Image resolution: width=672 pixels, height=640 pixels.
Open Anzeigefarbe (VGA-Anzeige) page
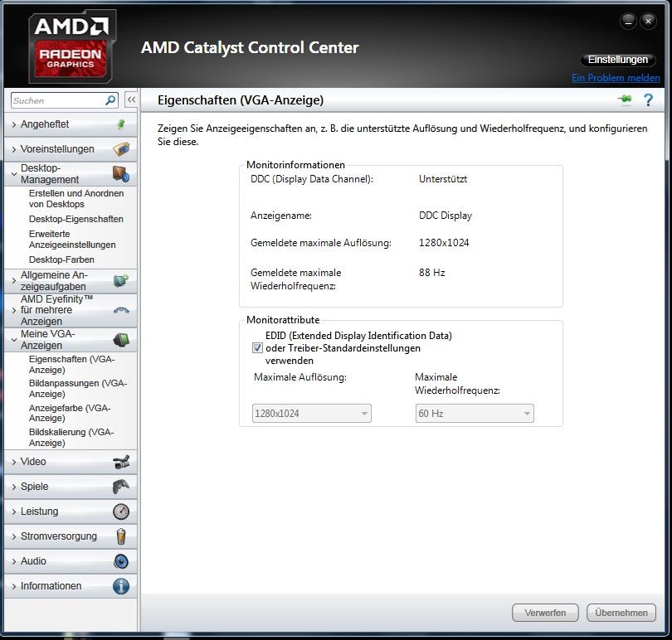(70, 413)
